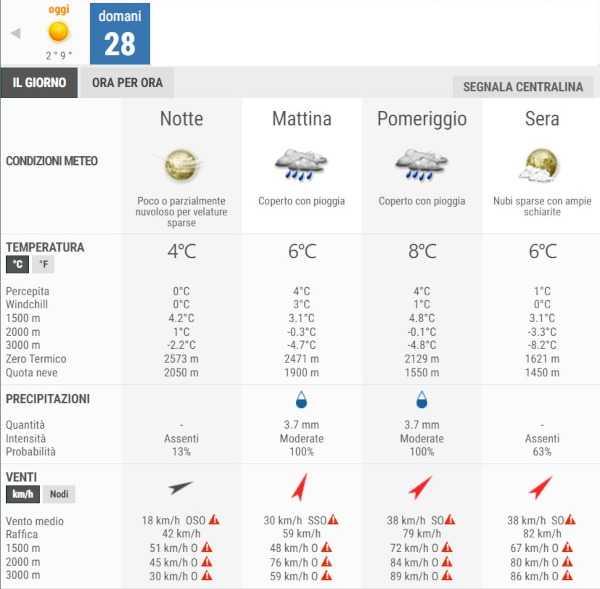Image resolution: width=600 pixels, height=589 pixels.
Task: Set wind speed units to km/h
Action: pos(22,494)
